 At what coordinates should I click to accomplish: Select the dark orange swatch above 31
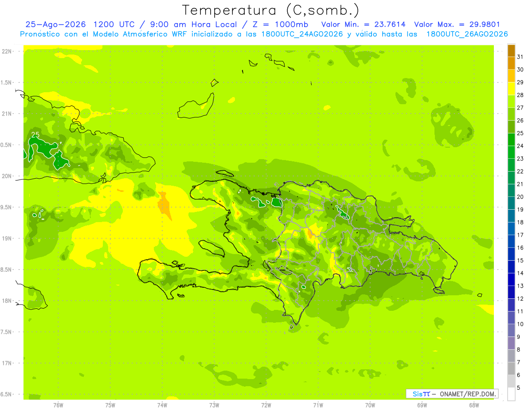click(x=511, y=51)
